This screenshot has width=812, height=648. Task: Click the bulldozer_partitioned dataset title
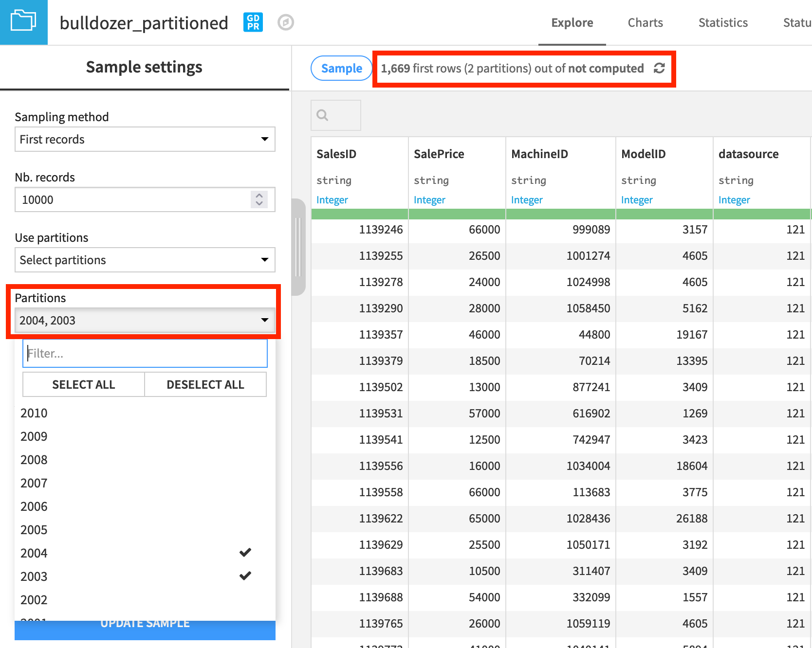click(144, 23)
